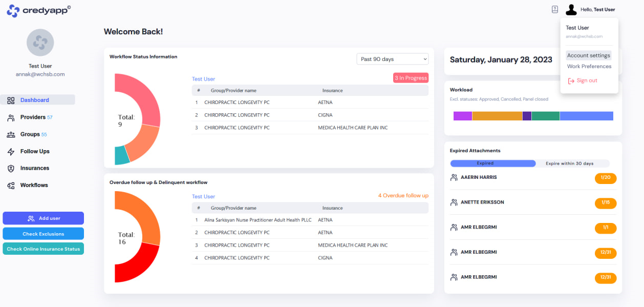This screenshot has height=307, width=644.
Task: Click the Insurances shield icon
Action: (x=11, y=169)
